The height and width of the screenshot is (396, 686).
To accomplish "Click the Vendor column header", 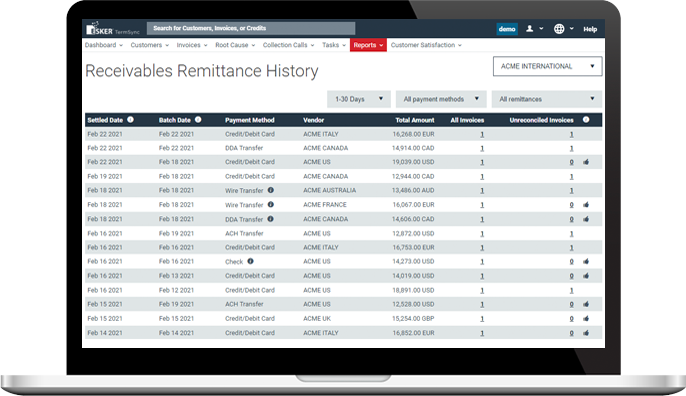I will tap(314, 120).
